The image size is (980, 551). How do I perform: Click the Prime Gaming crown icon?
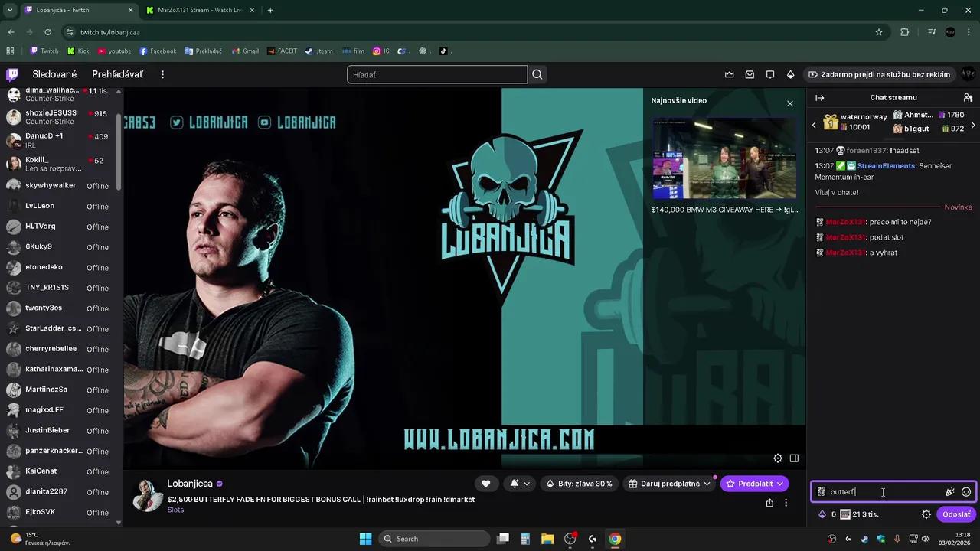[729, 74]
